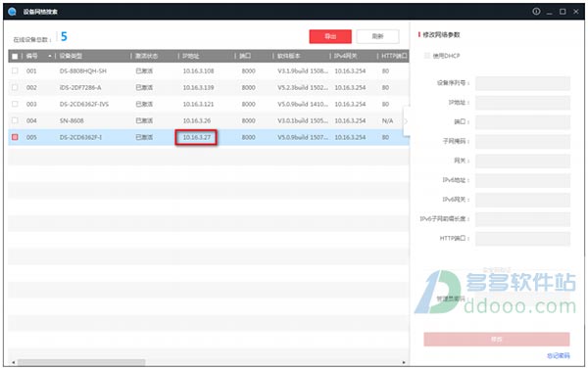The width and height of the screenshot is (588, 369).
Task: Click the SADP application logo icon
Action: tap(12, 12)
